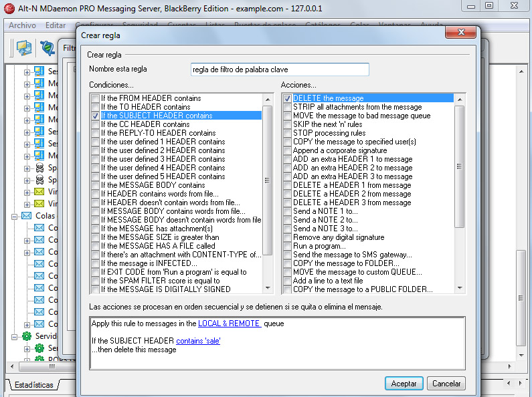
Task: Collapse the Colas tree node
Action: (x=14, y=217)
